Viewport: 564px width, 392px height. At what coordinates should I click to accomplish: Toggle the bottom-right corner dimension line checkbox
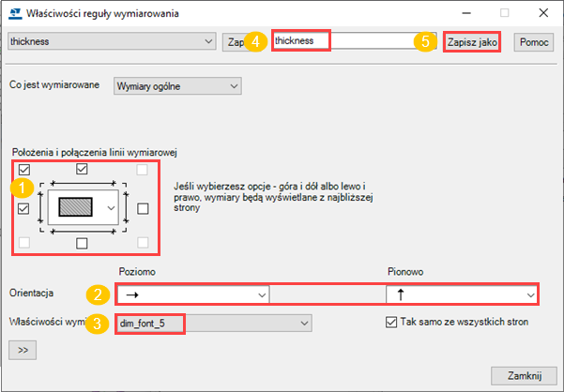coord(143,243)
